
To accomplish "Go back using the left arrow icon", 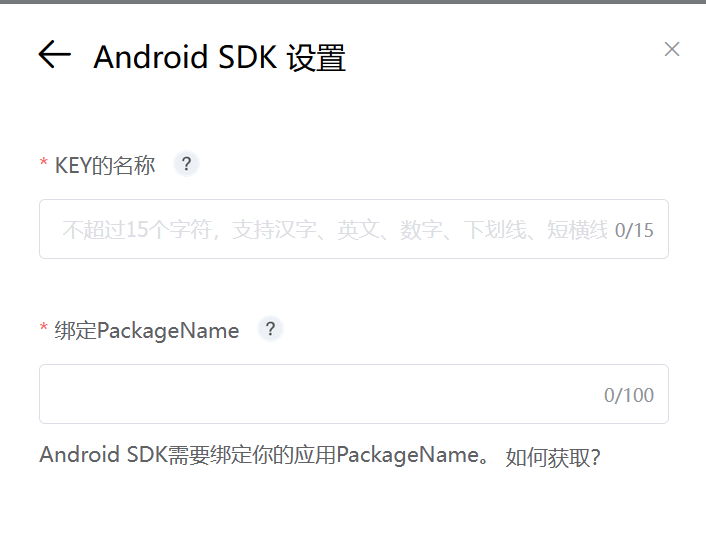I will coord(54,54).
